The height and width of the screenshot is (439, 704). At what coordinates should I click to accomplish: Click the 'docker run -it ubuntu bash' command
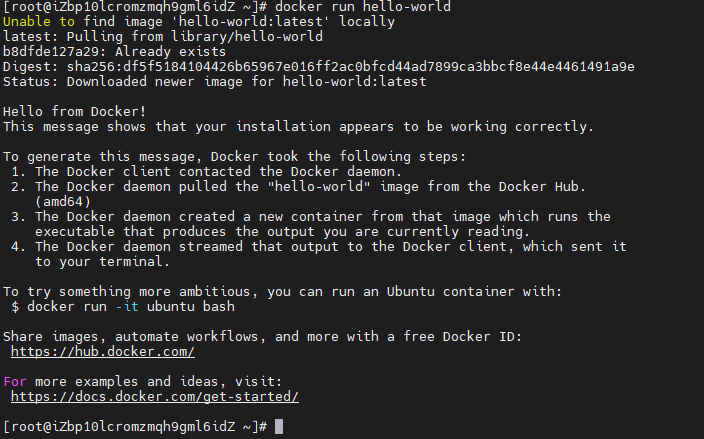click(130, 307)
